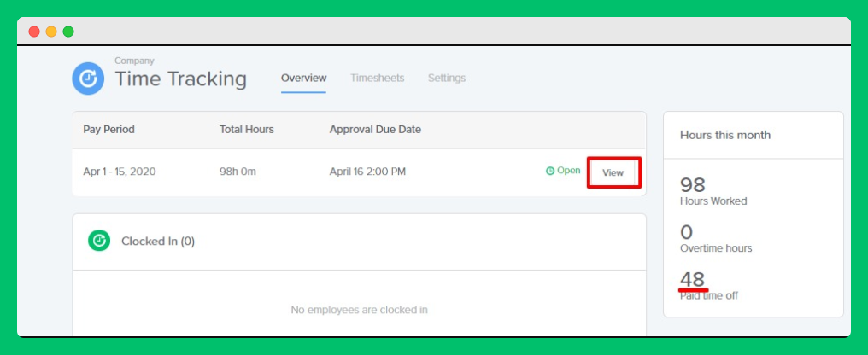Click the Total Hours column header
This screenshot has height=355, width=868.
click(247, 130)
